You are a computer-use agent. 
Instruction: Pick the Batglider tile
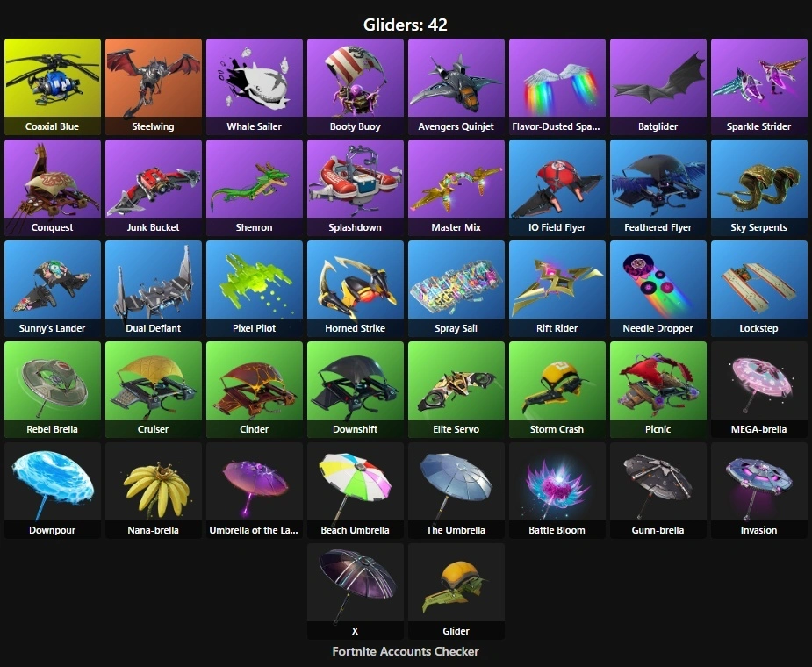[x=658, y=87]
